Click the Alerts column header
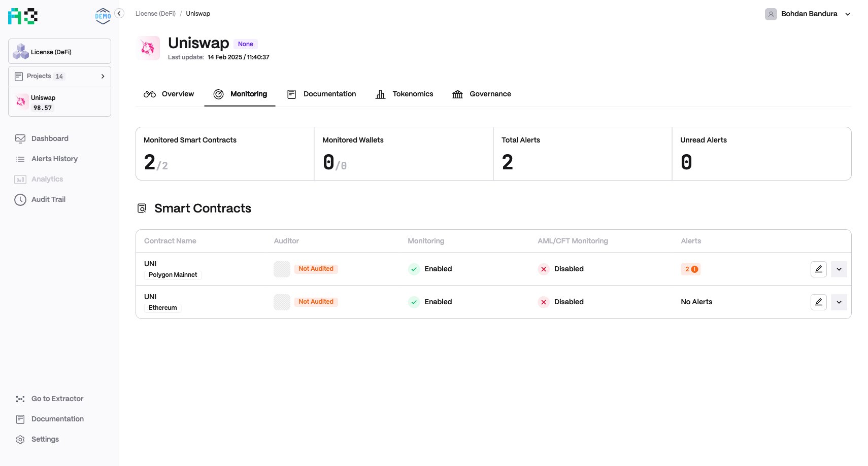 (x=691, y=241)
